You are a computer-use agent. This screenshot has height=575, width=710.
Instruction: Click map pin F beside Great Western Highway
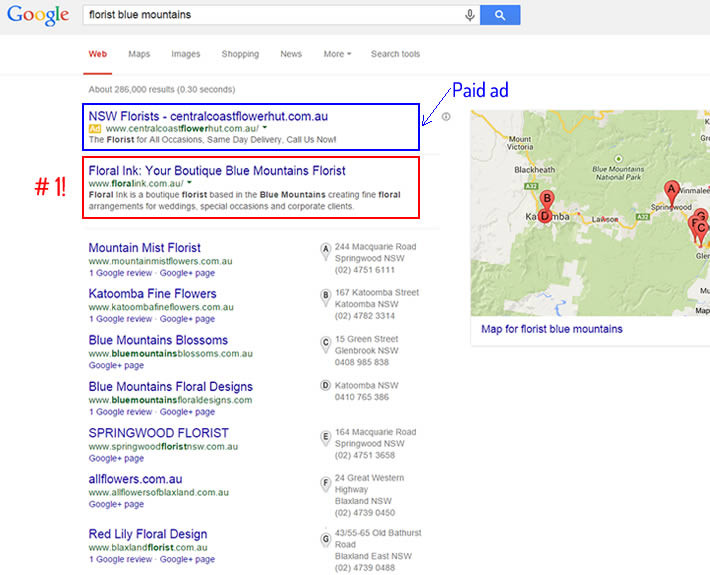[325, 484]
